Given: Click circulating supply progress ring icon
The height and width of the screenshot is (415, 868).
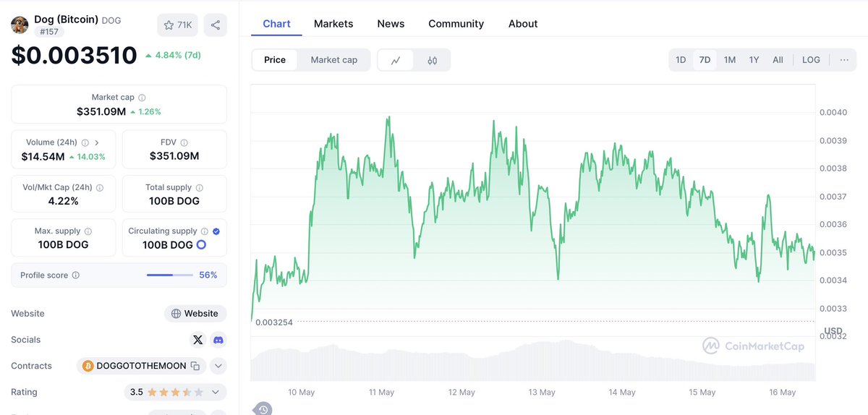Looking at the screenshot, I should coord(202,245).
